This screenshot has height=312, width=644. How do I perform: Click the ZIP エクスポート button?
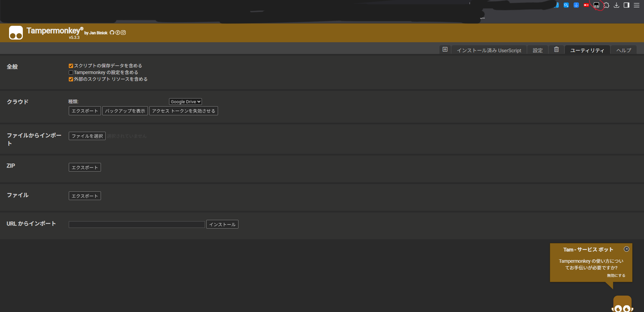(x=85, y=167)
